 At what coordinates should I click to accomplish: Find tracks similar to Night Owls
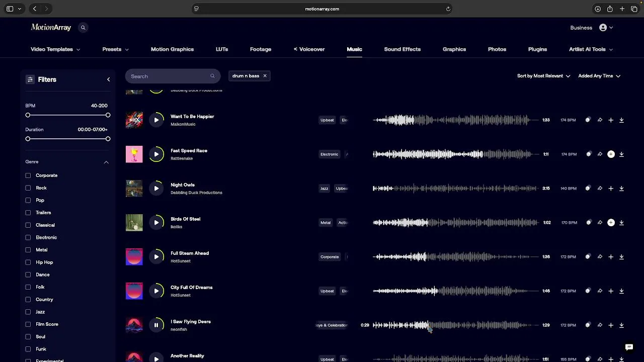588,189
